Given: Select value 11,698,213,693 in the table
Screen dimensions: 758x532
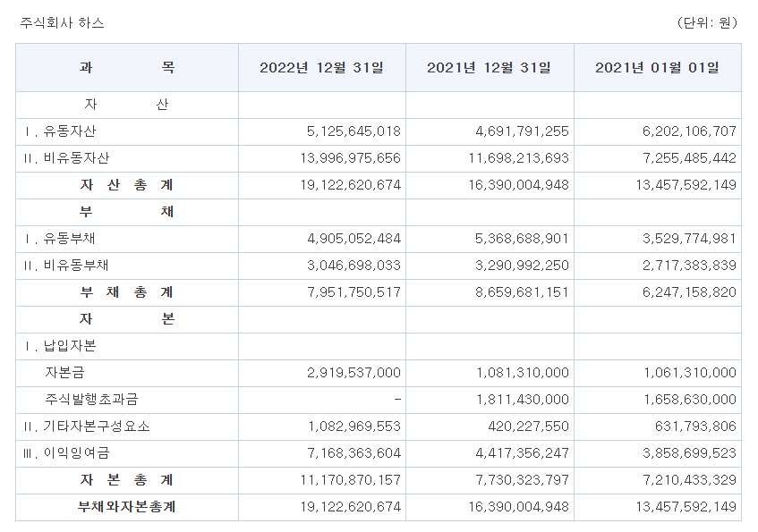Looking at the screenshot, I should coord(518,158).
